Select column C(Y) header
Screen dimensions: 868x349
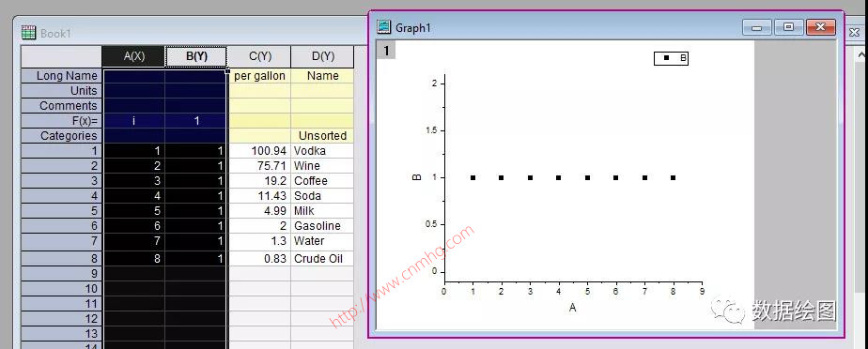coord(259,56)
